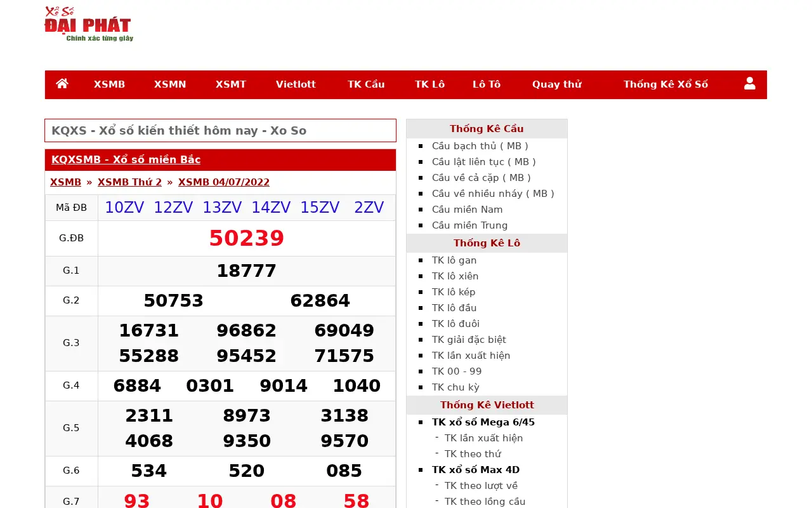View TK giải đặc biệt statistics
Viewport: 812px width, 508px height.
coord(469,340)
